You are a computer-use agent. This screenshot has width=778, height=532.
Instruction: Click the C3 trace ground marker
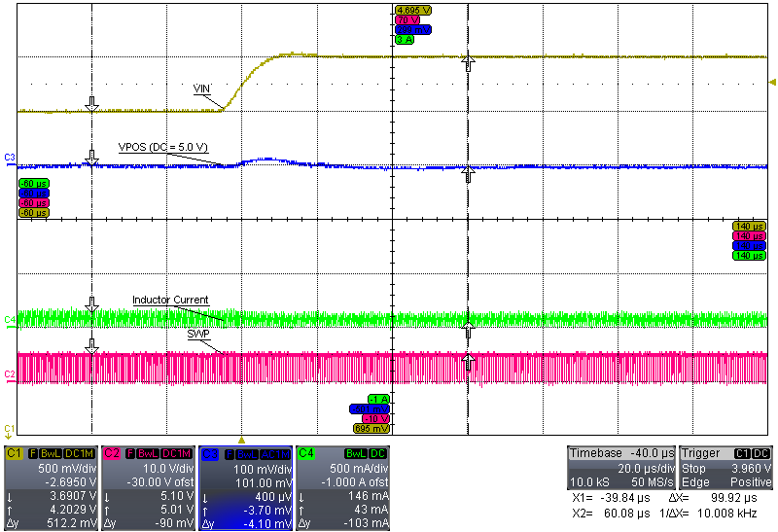(x=10, y=157)
